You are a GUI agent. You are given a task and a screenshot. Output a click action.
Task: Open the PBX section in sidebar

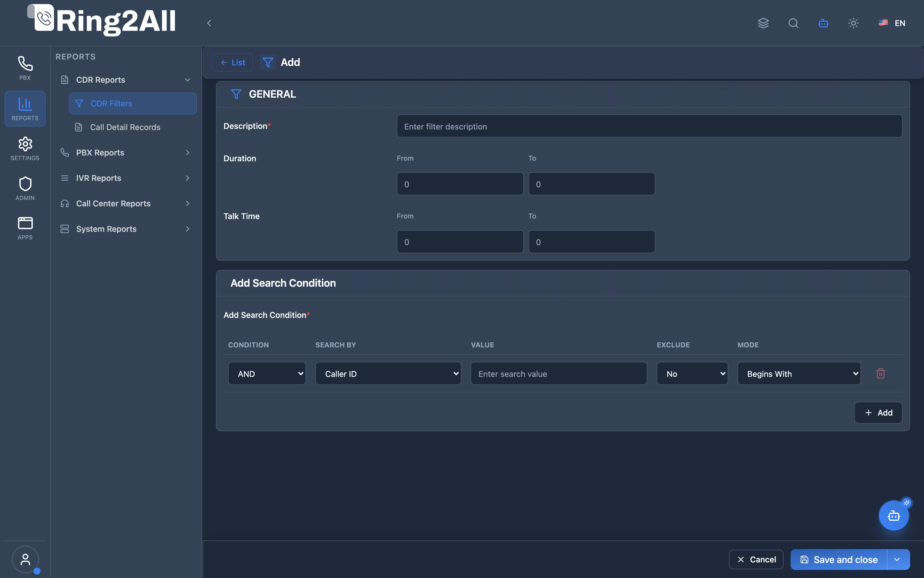tap(25, 68)
